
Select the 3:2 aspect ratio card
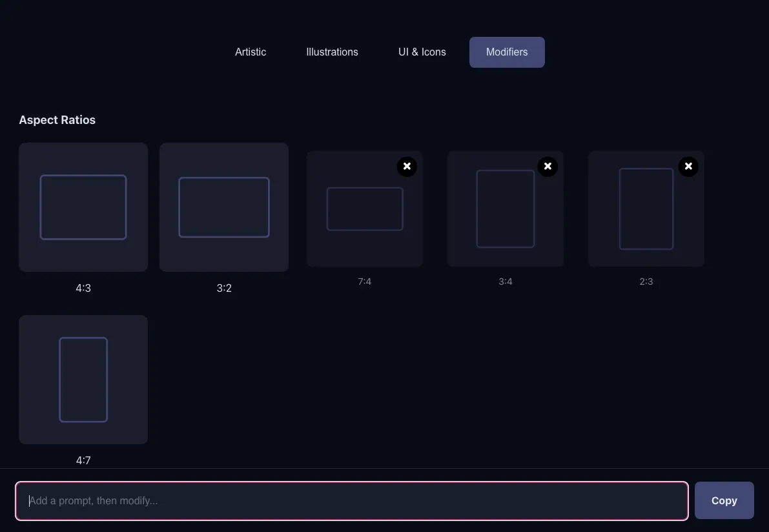point(224,207)
